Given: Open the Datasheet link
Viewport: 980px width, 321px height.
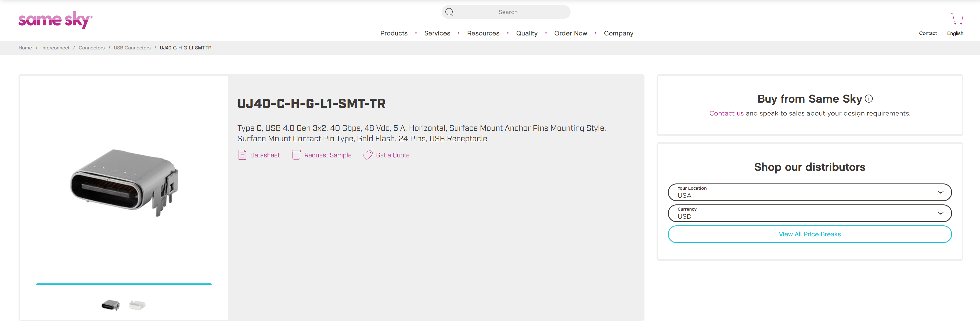Looking at the screenshot, I should (x=265, y=155).
